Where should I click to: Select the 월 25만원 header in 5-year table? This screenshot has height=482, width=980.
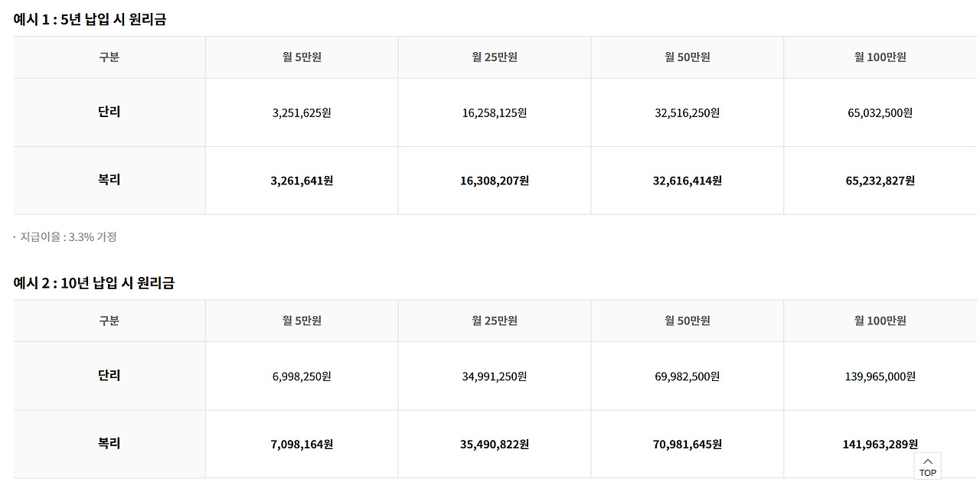point(495,57)
